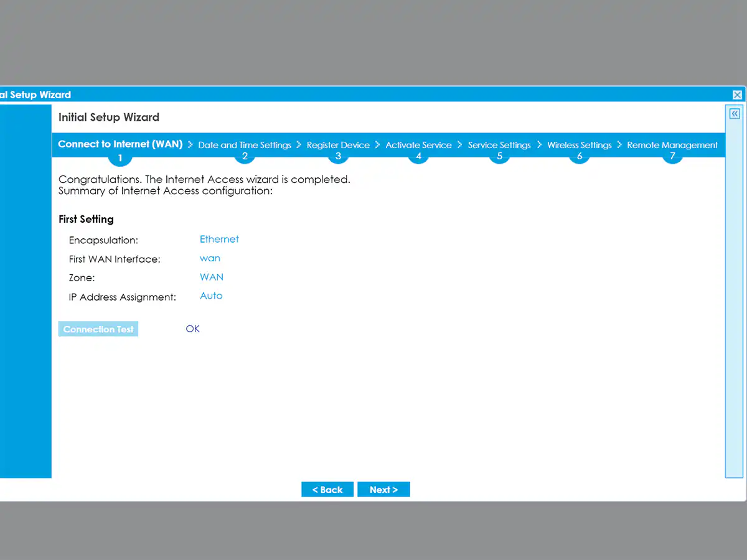
Task: Click the Next > button
Action: pyautogui.click(x=383, y=490)
